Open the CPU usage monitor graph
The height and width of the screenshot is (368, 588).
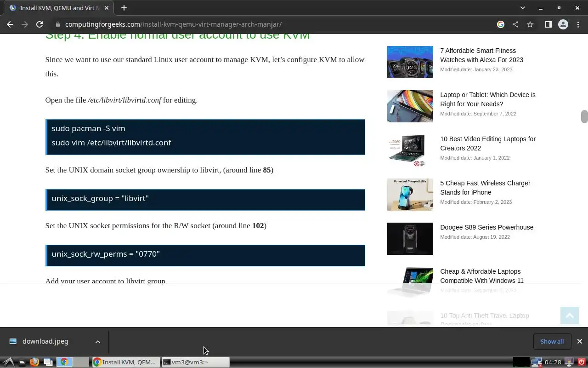coord(521,362)
